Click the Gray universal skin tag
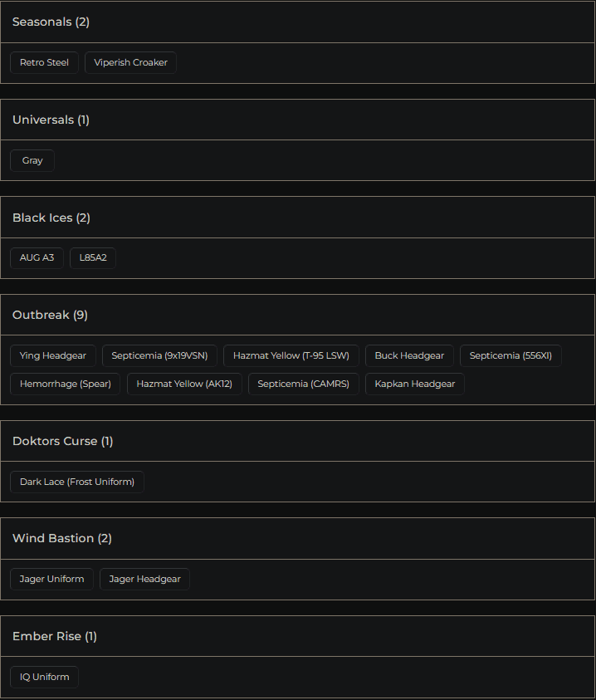Viewport: 596px width, 700px height. pos(32,160)
